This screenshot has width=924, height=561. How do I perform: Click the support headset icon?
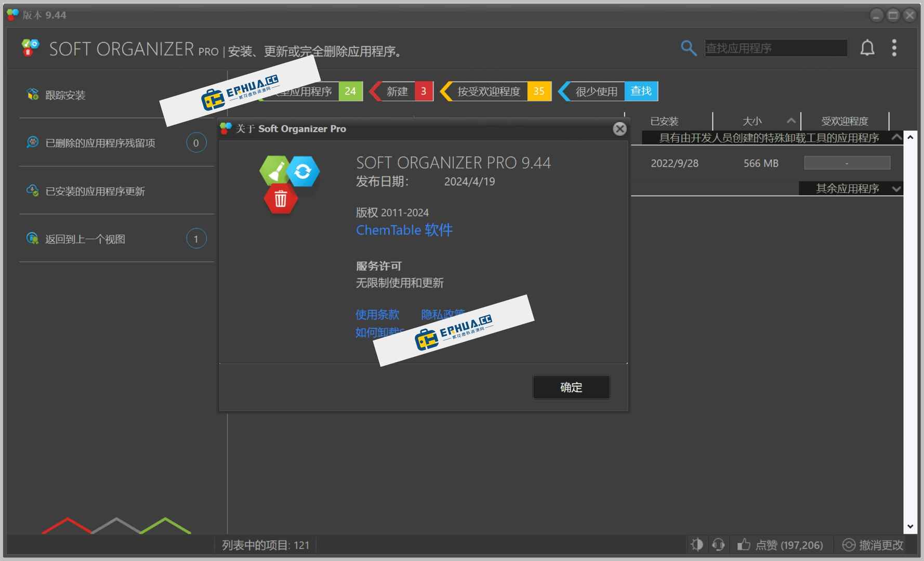click(x=718, y=544)
